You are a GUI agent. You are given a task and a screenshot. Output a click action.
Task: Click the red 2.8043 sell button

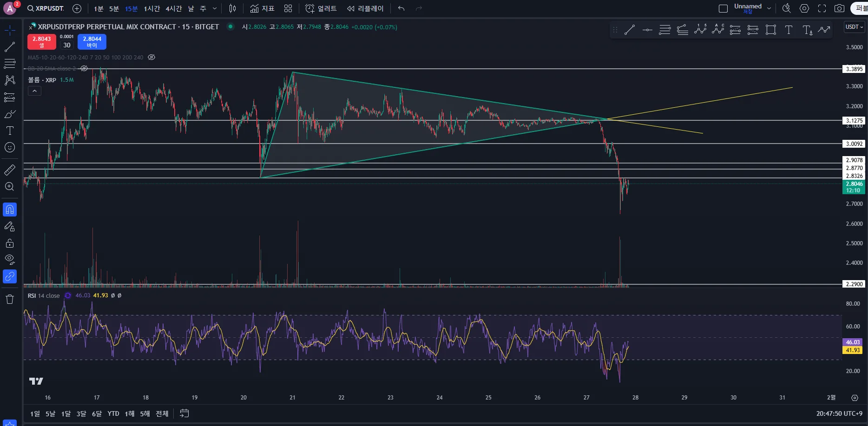pos(42,42)
